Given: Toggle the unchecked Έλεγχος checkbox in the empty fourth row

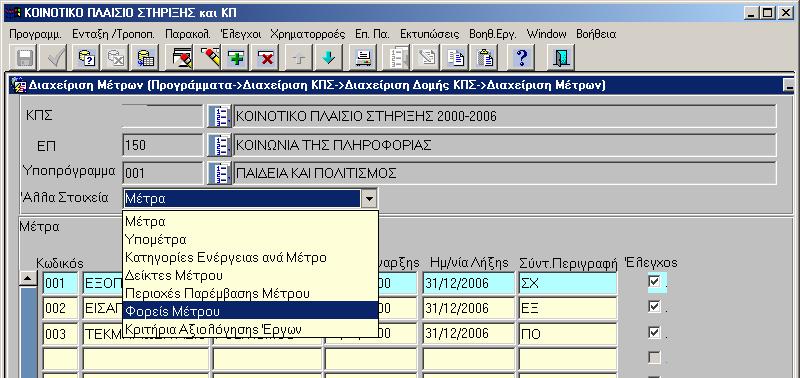Looking at the screenshot, I should click(654, 358).
